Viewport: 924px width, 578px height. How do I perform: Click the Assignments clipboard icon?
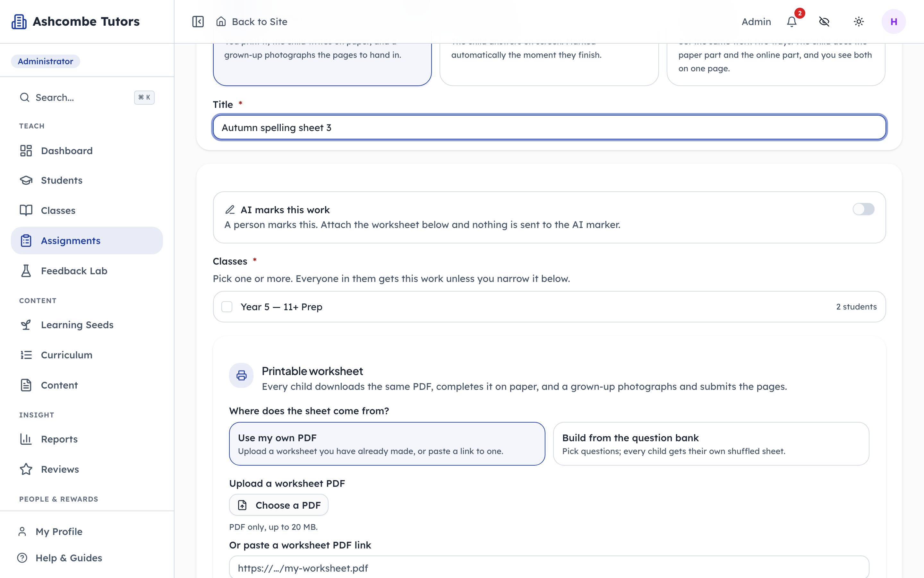[26, 241]
